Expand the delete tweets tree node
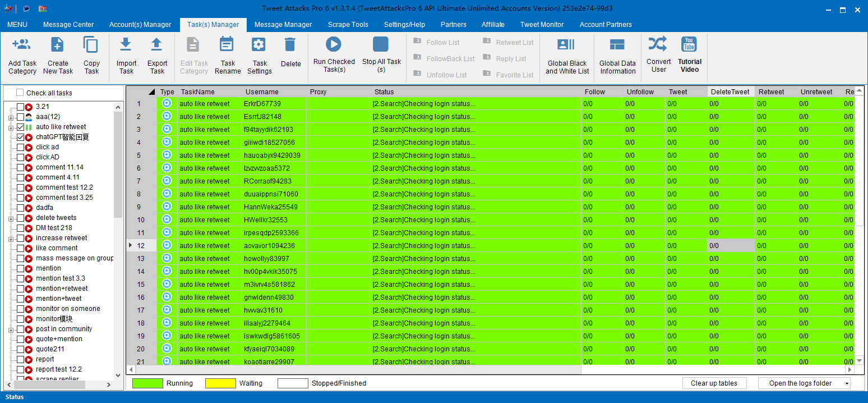 coord(11,218)
